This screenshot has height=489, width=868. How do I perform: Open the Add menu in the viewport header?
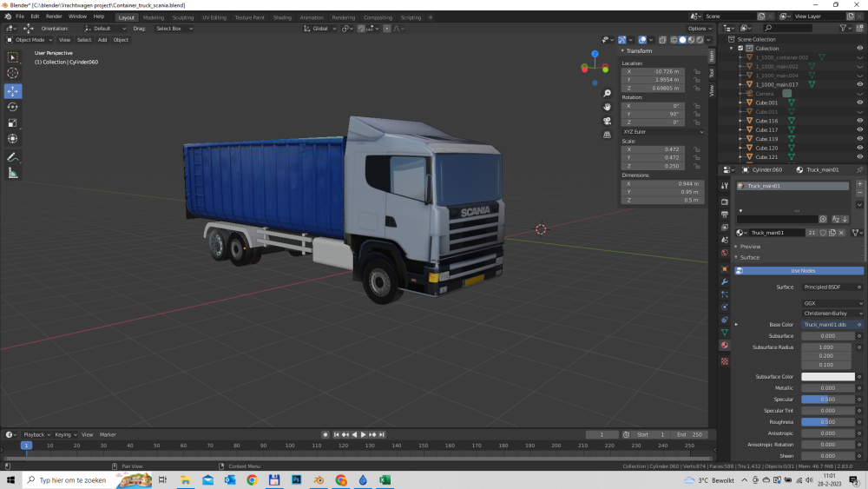(102, 40)
